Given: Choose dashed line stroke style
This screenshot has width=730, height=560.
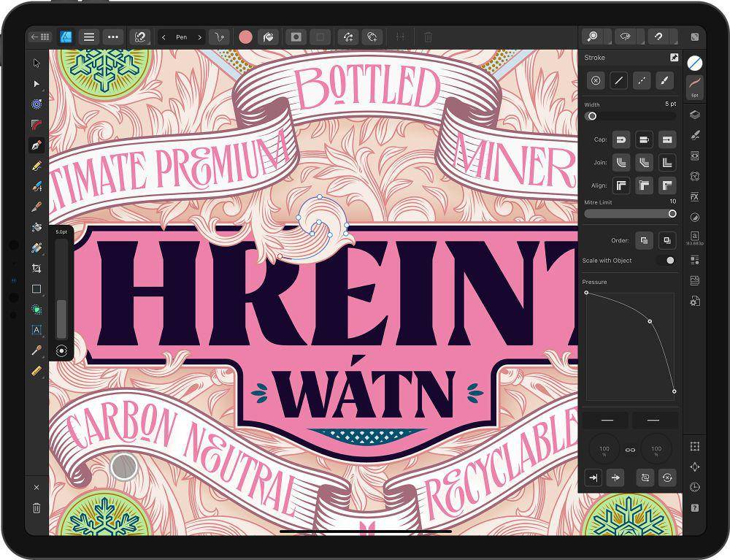Looking at the screenshot, I should pos(642,80).
